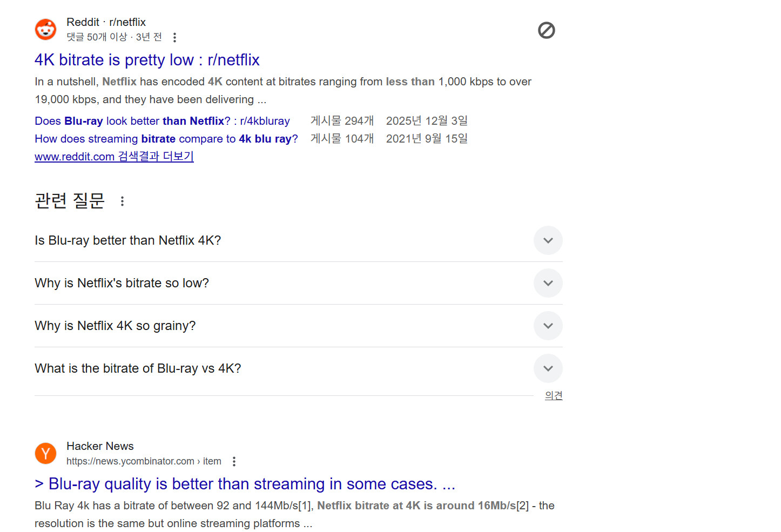Click the '관련 질문' heading
The height and width of the screenshot is (532, 781).
70,201
